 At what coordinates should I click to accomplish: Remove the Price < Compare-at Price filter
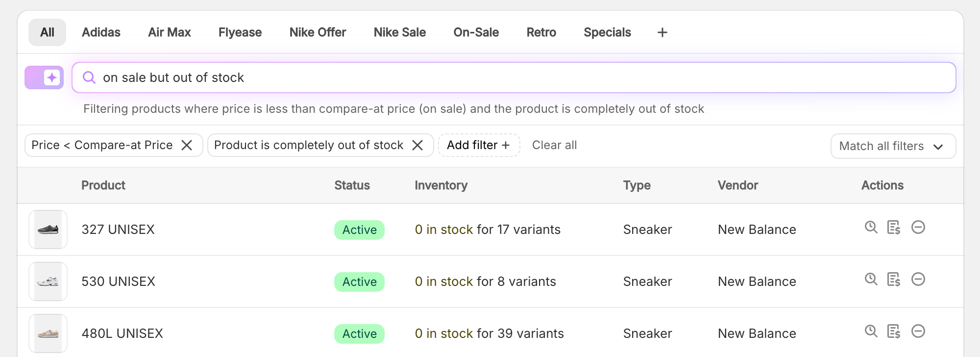pos(187,145)
